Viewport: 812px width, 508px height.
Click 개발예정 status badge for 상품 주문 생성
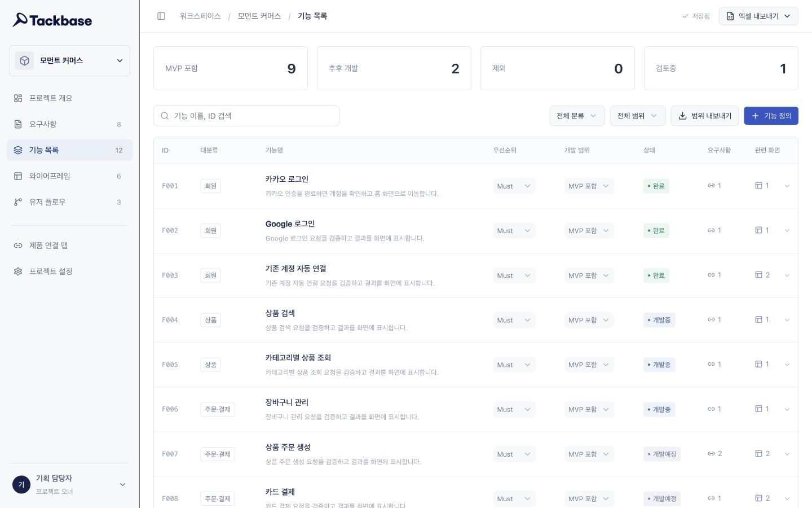[662, 454]
